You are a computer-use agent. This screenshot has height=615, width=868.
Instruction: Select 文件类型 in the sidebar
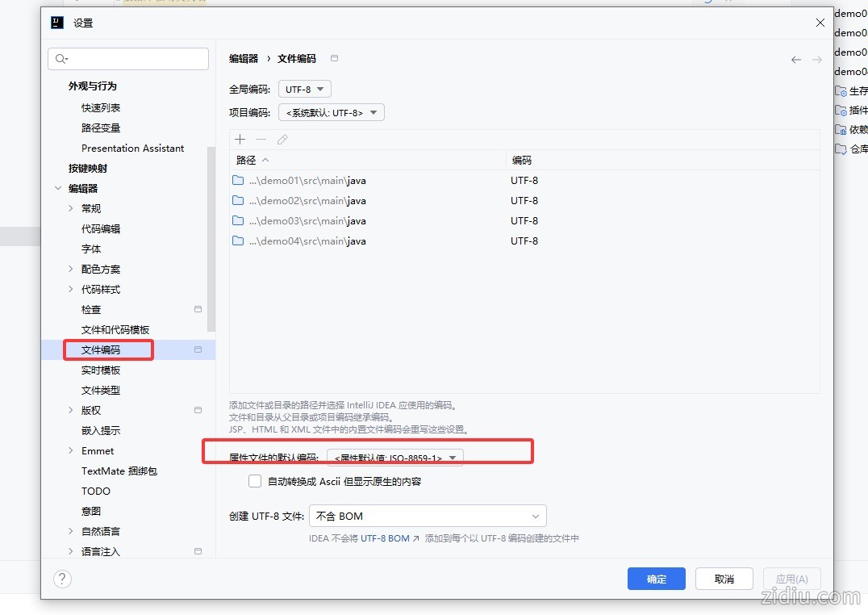(x=101, y=390)
